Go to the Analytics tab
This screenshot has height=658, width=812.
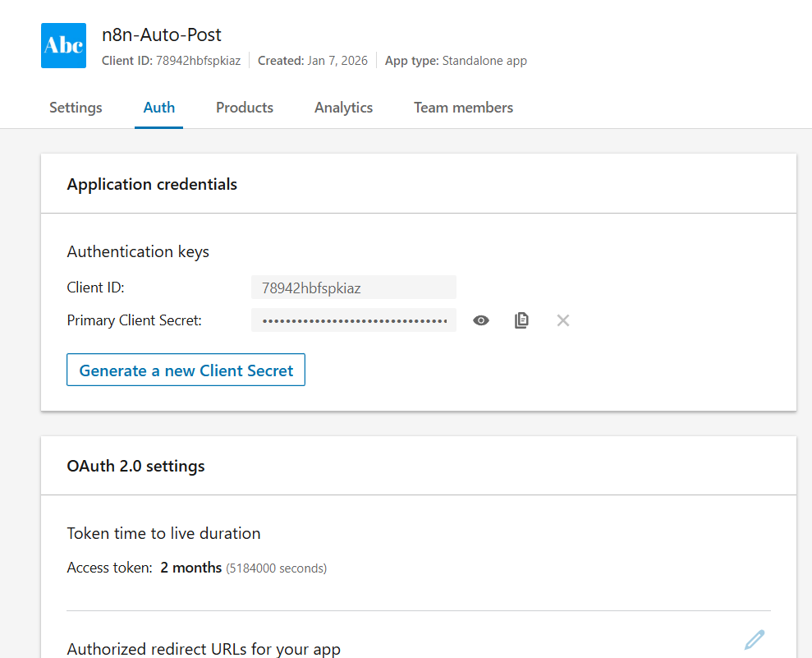click(343, 108)
